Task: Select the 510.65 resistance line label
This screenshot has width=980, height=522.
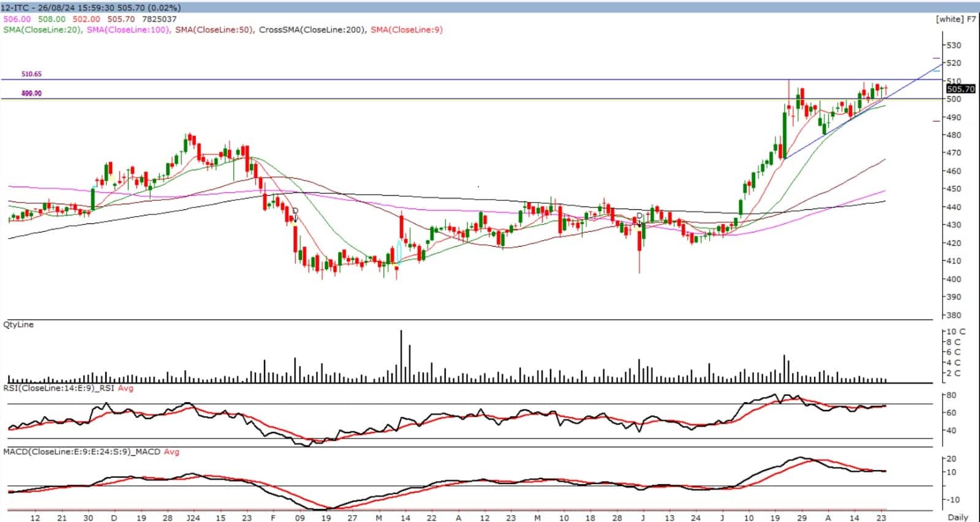Action: [x=31, y=74]
